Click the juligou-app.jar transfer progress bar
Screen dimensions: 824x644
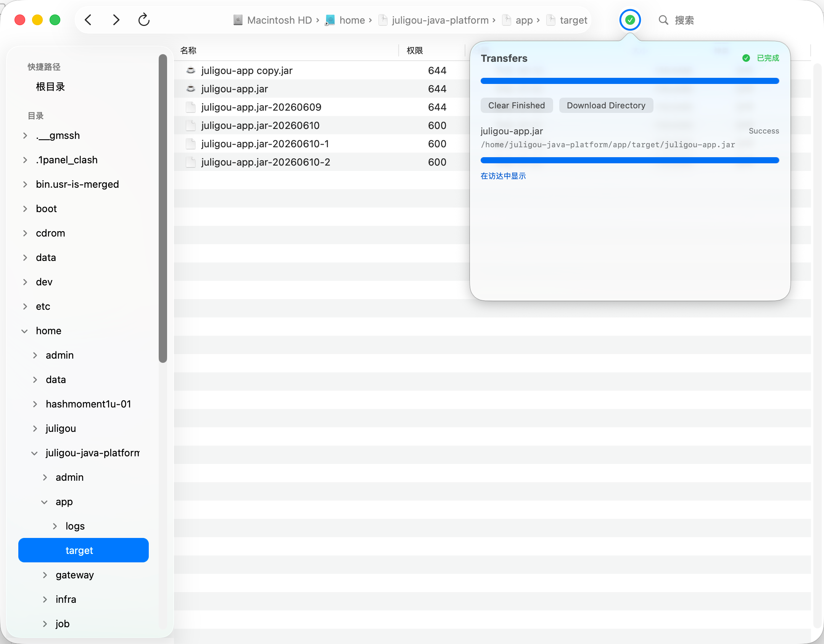(x=629, y=160)
